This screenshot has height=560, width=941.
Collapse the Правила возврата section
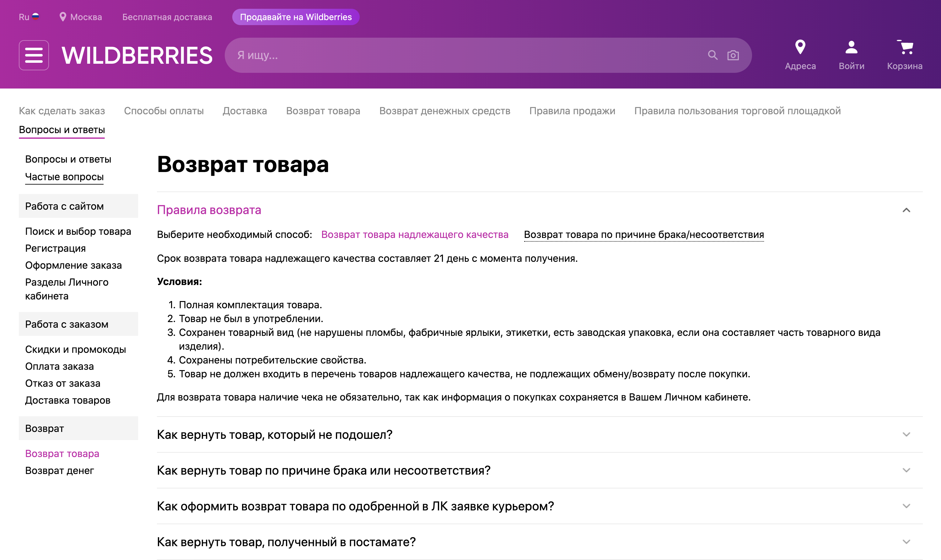click(906, 210)
